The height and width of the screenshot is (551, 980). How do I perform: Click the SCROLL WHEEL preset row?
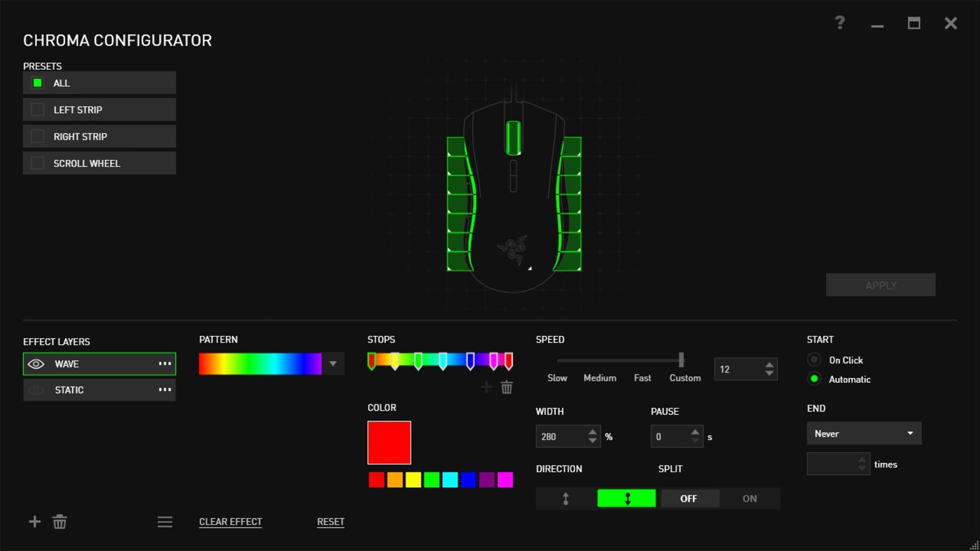point(100,163)
